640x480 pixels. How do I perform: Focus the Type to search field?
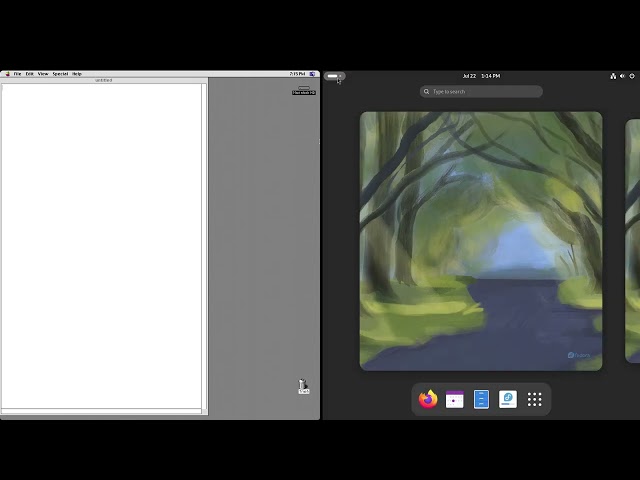coord(481,91)
